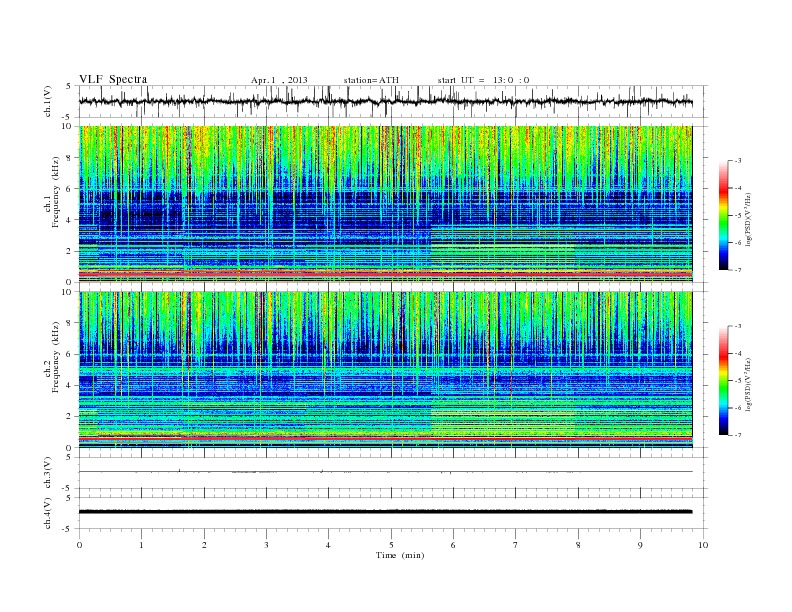Select the ch.1 "Frequency (kHz)" axis label
The height and width of the screenshot is (612, 792).
[56, 192]
